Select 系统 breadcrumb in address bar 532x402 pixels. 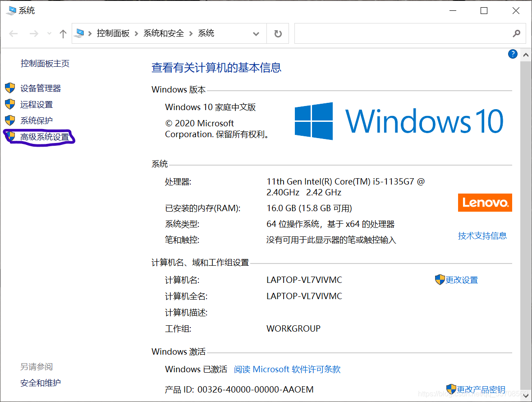coord(206,33)
